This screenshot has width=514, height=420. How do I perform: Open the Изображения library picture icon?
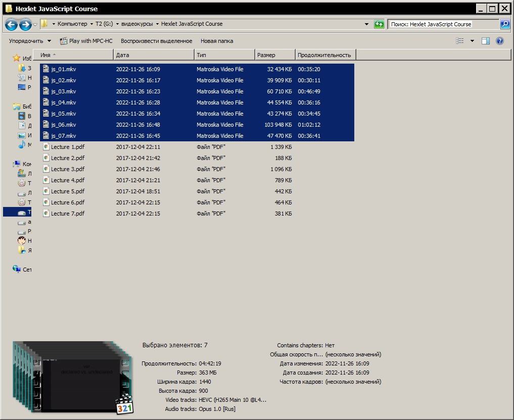coord(22,135)
